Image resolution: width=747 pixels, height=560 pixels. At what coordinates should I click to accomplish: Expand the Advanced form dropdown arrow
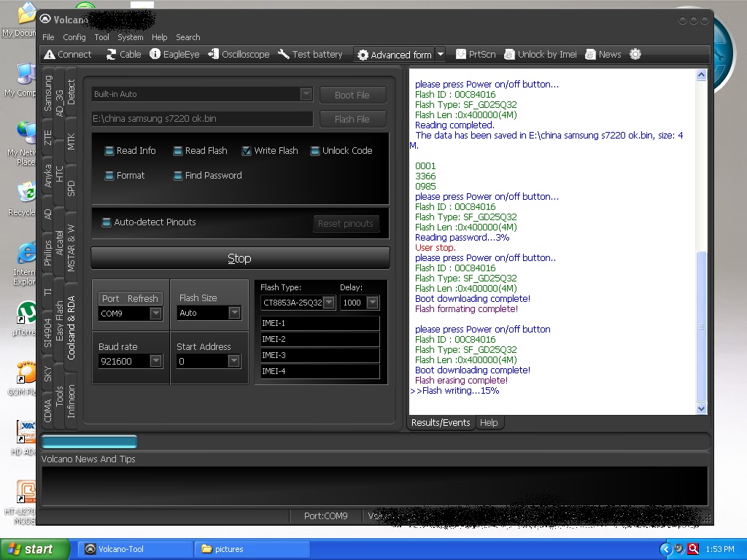click(441, 54)
